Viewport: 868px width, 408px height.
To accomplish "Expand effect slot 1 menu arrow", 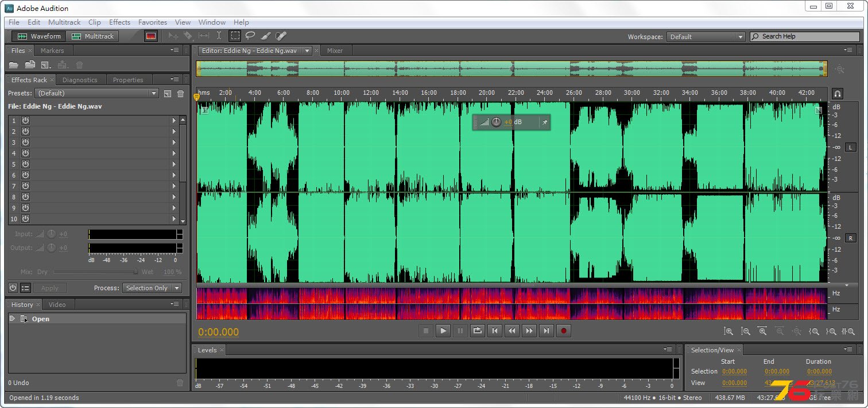I will pyautogui.click(x=174, y=120).
